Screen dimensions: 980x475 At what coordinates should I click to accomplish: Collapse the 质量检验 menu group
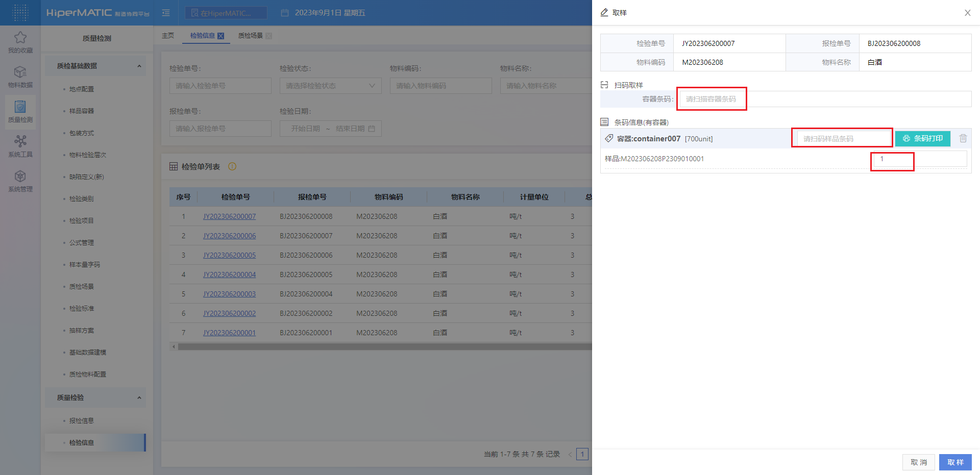point(95,397)
